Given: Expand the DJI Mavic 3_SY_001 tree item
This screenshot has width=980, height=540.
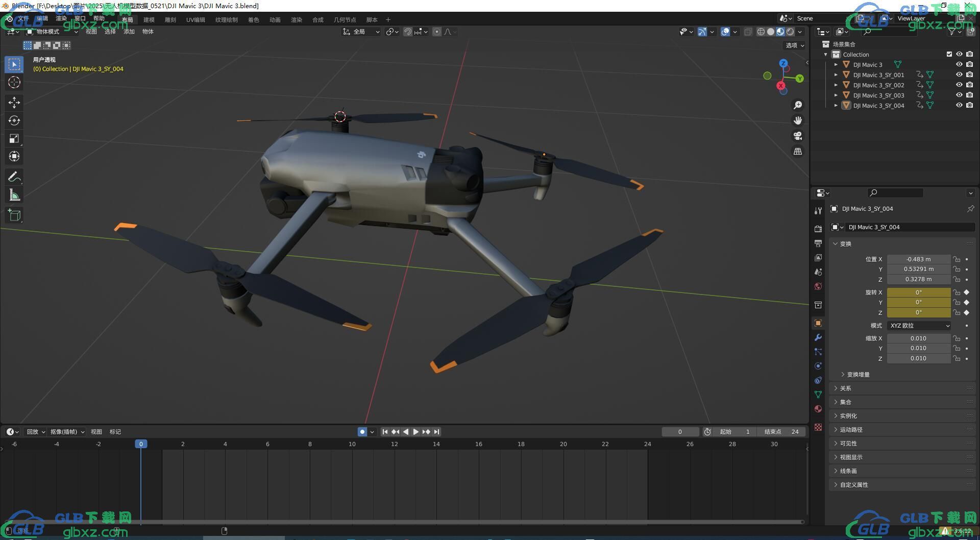Looking at the screenshot, I should (836, 75).
